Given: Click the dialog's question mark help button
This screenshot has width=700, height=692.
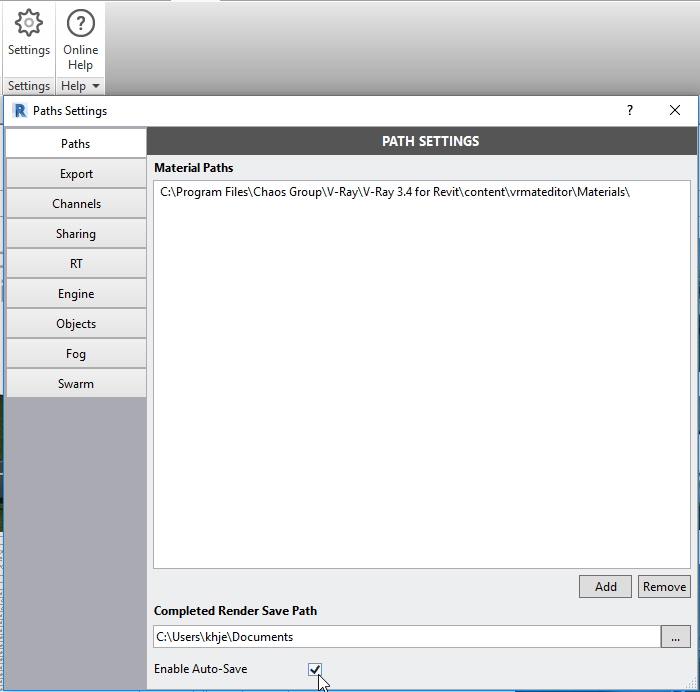Looking at the screenshot, I should point(629,110).
